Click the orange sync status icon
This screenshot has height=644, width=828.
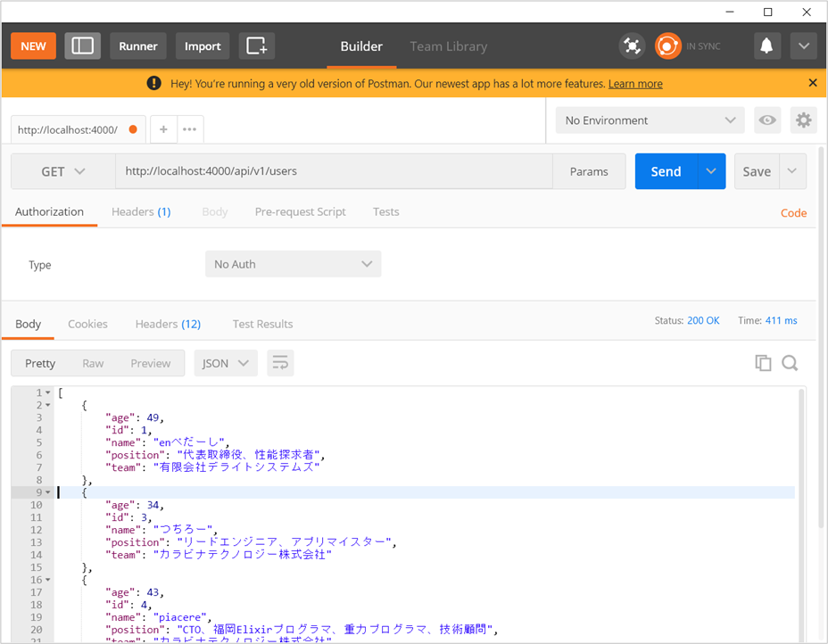coord(667,45)
